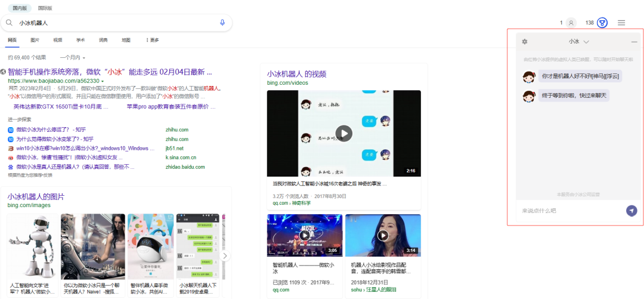Open 小冰机器人 的视频 heading link
Screen dimensions: 644x299
pyautogui.click(x=296, y=75)
